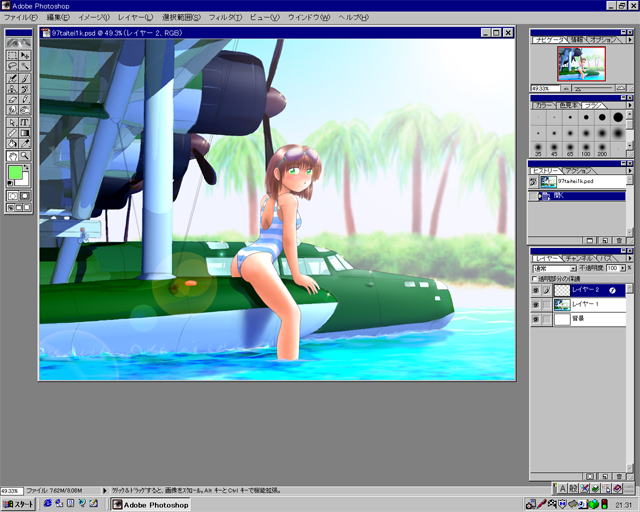Select the Lasso tool

[13, 66]
